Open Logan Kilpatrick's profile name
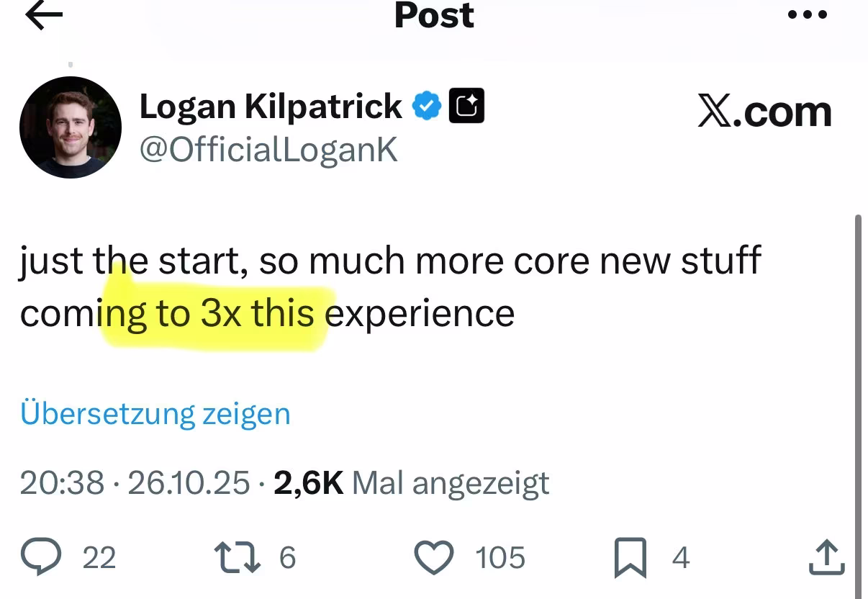The width and height of the screenshot is (868, 599). [270, 105]
